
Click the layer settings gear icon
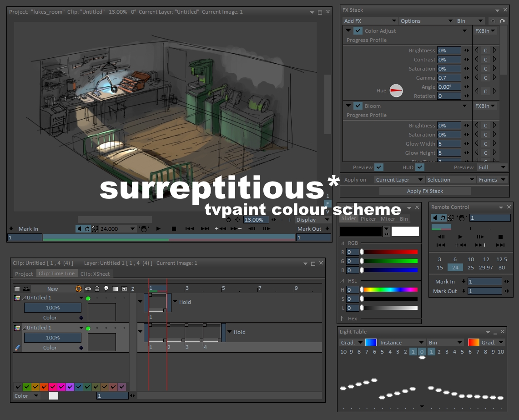[x=78, y=289]
